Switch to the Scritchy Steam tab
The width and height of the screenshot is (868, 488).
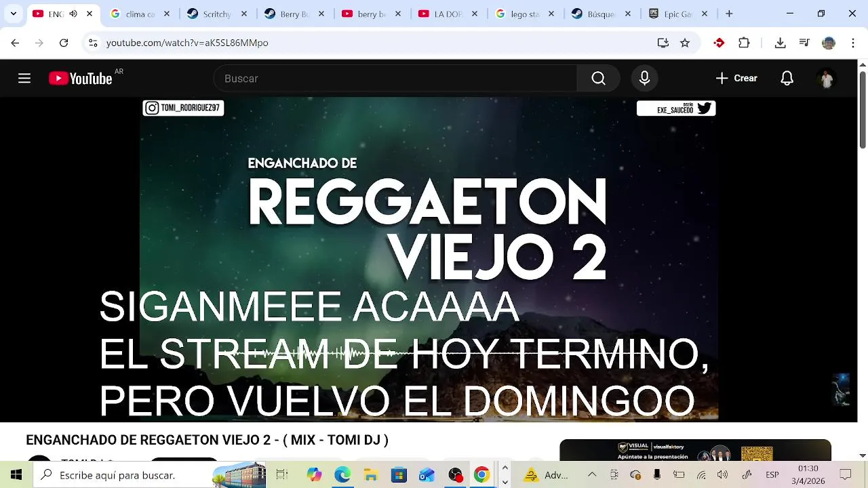(217, 14)
